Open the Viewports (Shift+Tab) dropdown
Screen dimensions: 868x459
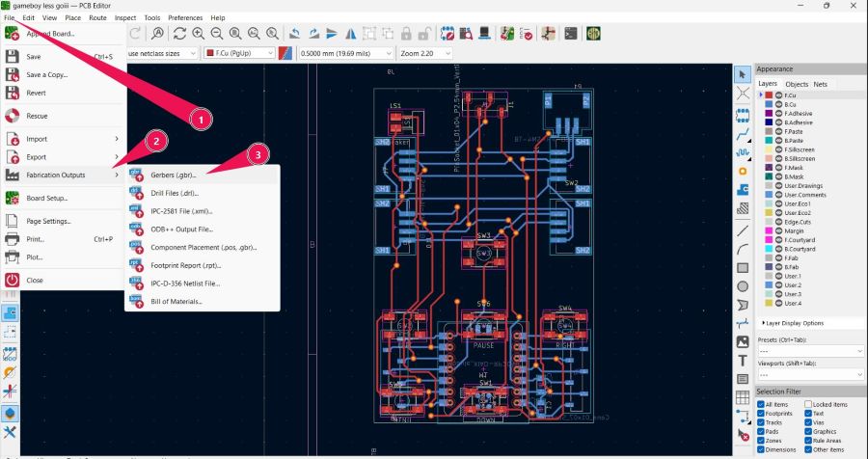pos(810,375)
